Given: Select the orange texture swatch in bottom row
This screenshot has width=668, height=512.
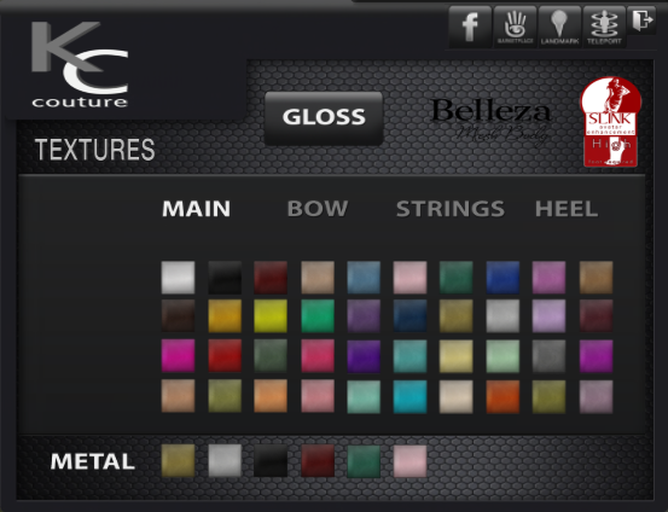Looking at the screenshot, I should pyautogui.click(x=503, y=397).
